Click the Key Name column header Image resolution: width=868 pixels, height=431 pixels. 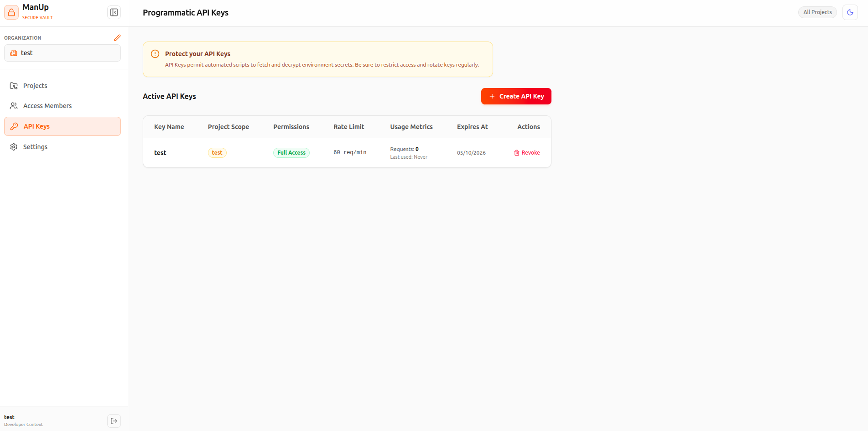tap(169, 127)
